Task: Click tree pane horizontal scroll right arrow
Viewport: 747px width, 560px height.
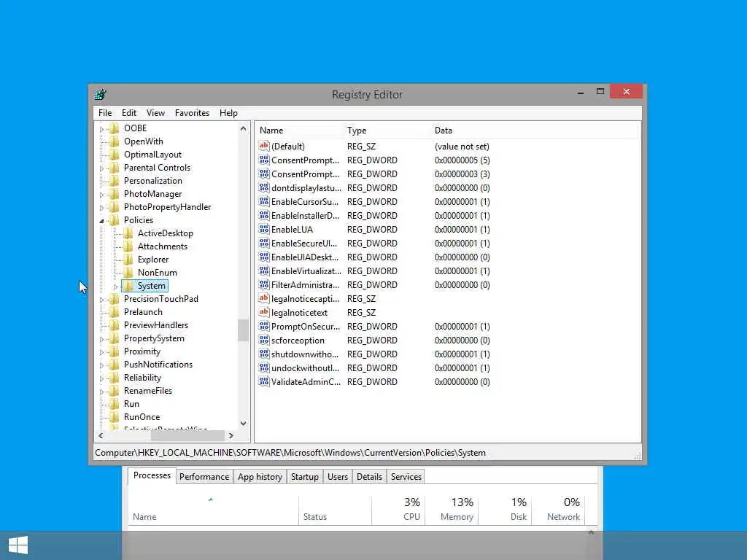Action: (231, 435)
